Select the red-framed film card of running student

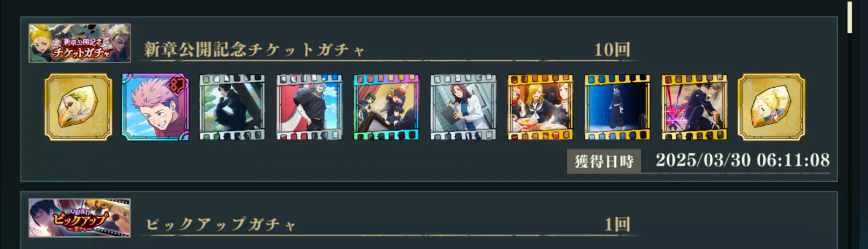pos(309,107)
